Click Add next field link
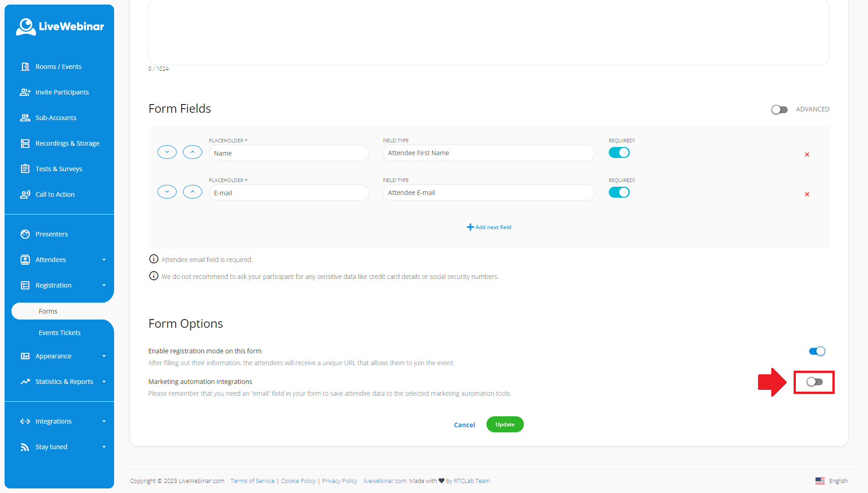This screenshot has width=868, height=493. pos(489,227)
